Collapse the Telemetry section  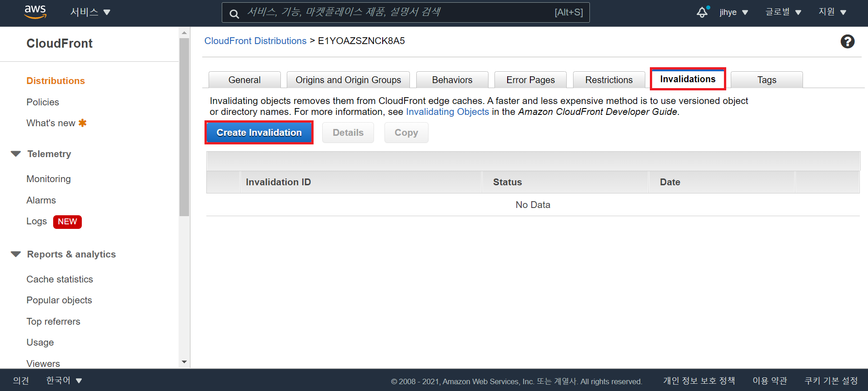click(16, 154)
